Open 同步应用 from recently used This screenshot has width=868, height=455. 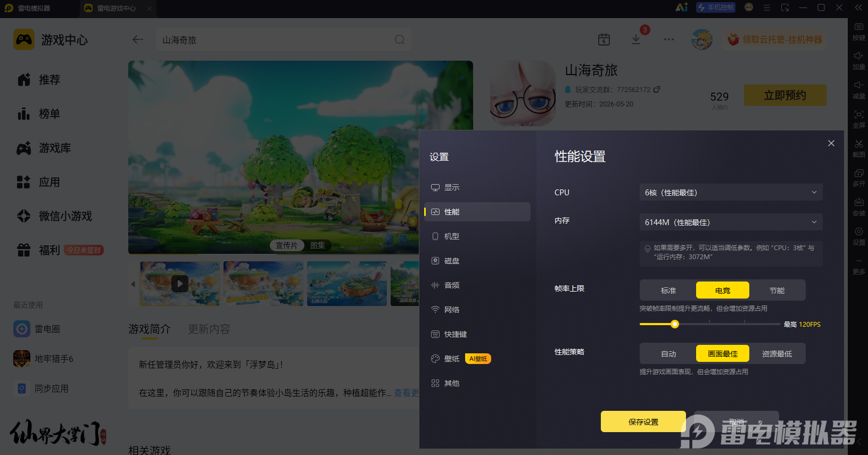(41, 388)
